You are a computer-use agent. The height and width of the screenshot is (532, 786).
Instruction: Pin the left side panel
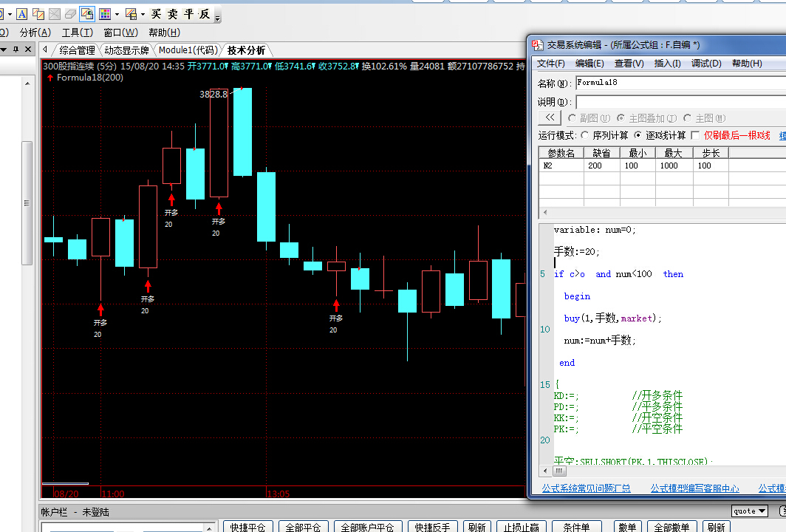point(16,50)
